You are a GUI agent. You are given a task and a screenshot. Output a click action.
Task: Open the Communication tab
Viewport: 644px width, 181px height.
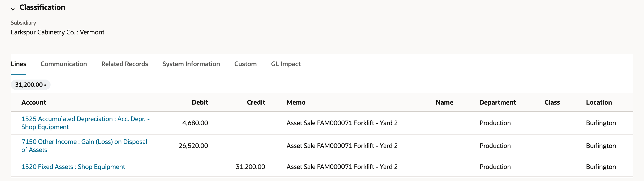point(64,64)
